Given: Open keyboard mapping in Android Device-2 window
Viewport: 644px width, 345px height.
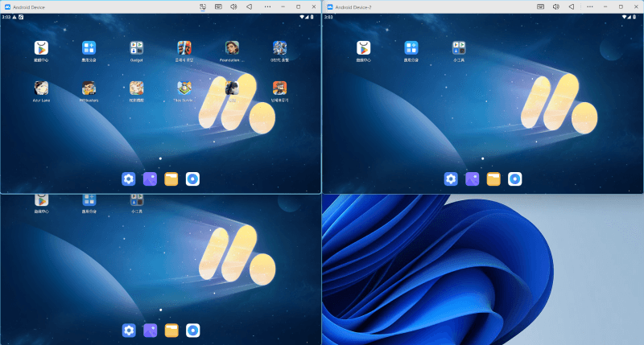Looking at the screenshot, I should pyautogui.click(x=541, y=7).
